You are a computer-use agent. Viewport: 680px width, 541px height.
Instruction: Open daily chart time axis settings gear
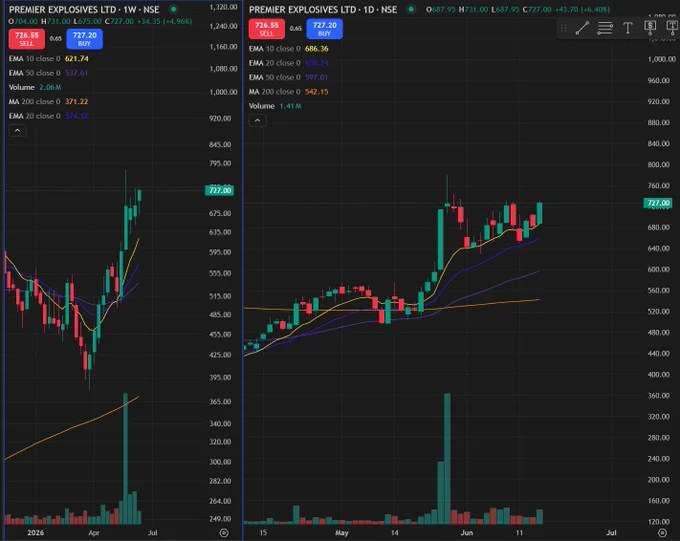[662, 533]
